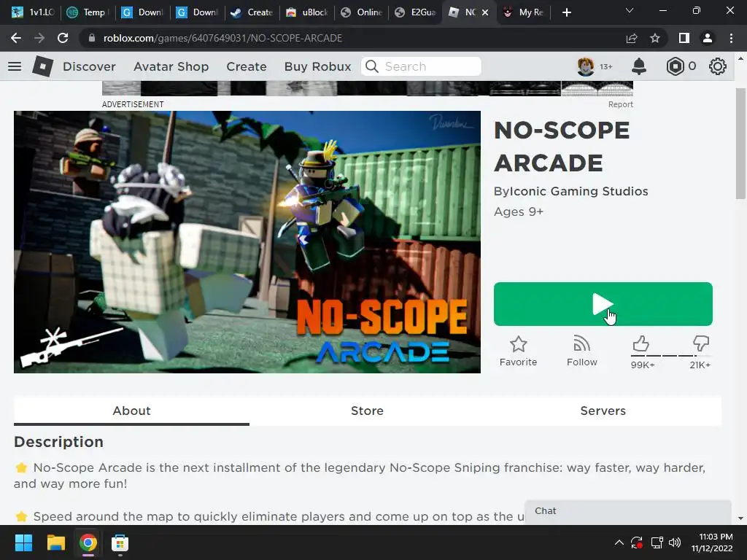
Task: Open File Explorer from taskbar
Action: tap(55, 542)
